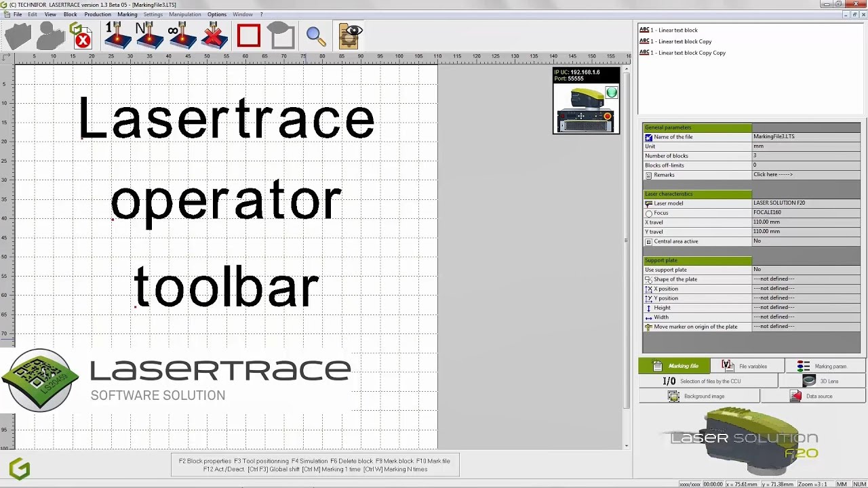The width and height of the screenshot is (868, 488).
Task: Open the ? help menu
Action: [261, 14]
